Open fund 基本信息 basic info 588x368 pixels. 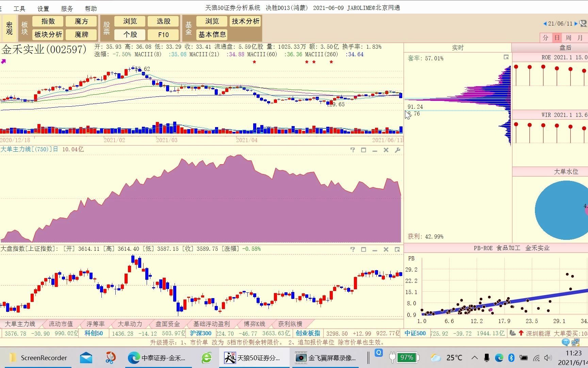212,34
